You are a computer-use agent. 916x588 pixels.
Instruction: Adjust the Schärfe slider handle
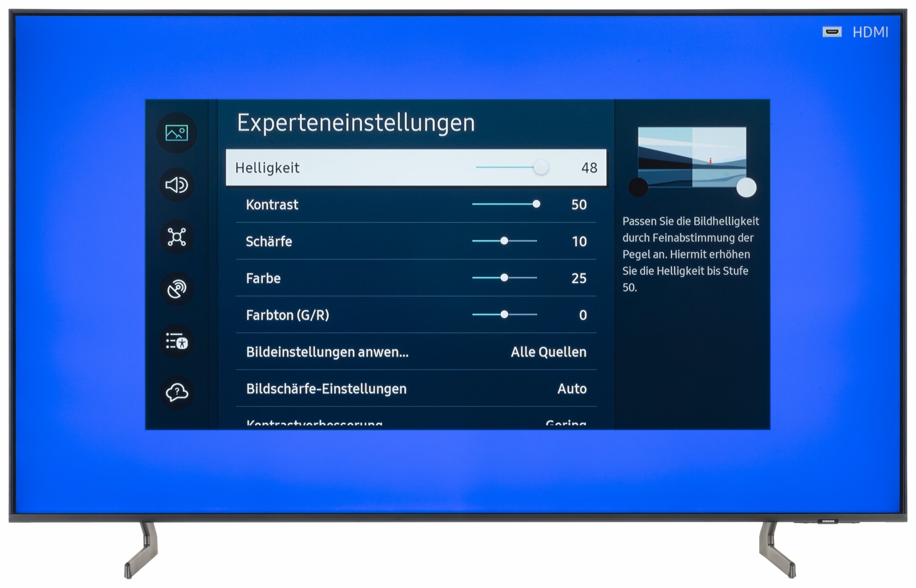tap(504, 241)
